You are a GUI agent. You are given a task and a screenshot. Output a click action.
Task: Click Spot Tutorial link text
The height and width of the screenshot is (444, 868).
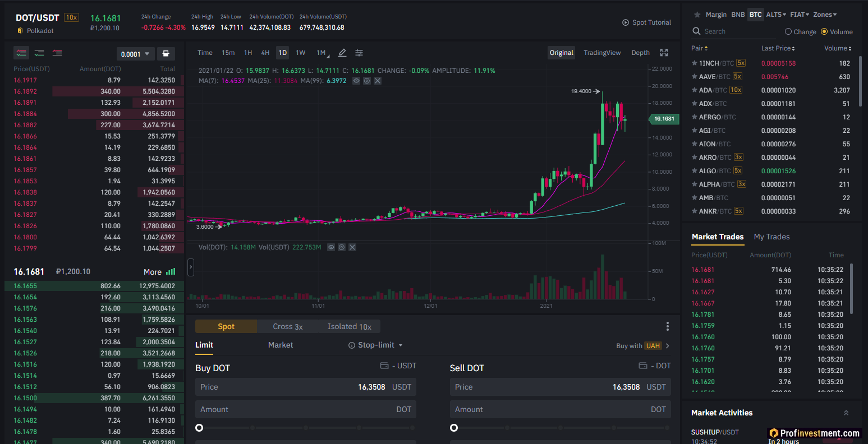[651, 22]
